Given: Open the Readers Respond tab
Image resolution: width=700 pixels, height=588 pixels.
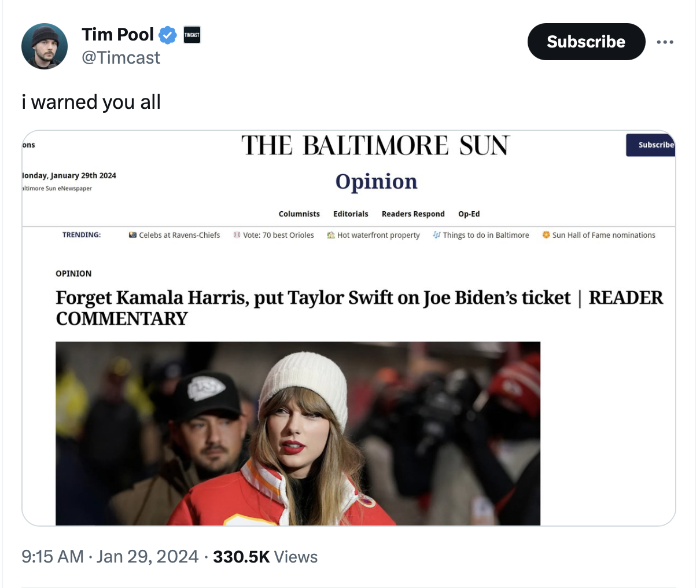Looking at the screenshot, I should point(413,214).
